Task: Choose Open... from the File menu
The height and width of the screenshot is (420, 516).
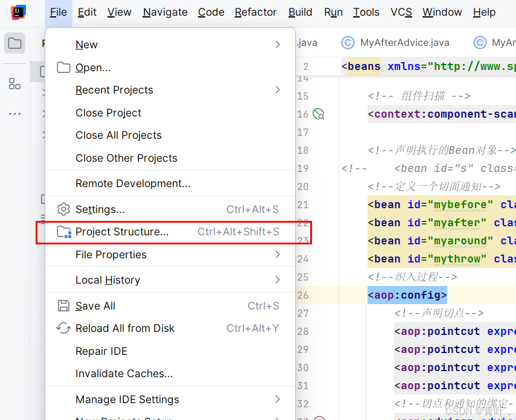Action: [x=170, y=68]
